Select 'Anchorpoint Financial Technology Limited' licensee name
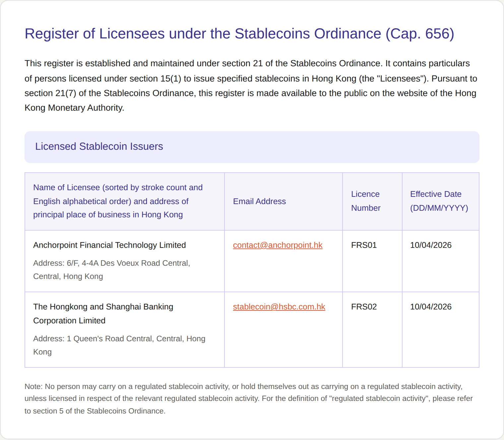Image resolution: width=504 pixels, height=440 pixels. pos(109,245)
